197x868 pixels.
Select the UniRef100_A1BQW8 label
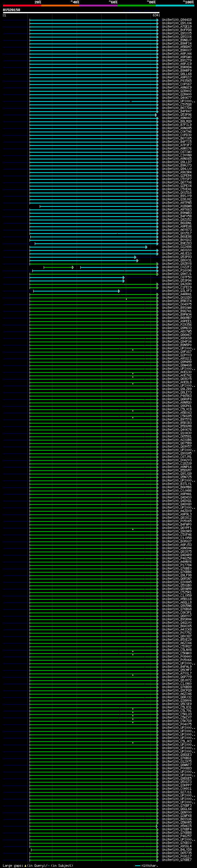click(177, 206)
